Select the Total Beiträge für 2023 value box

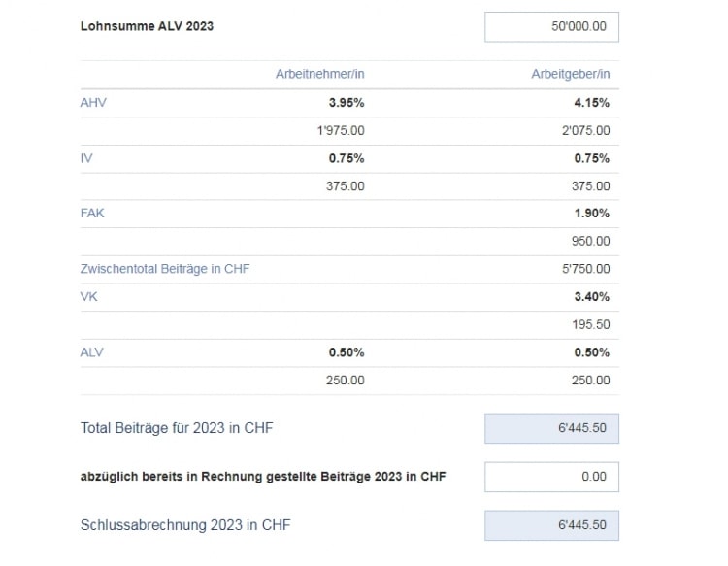[551, 428]
